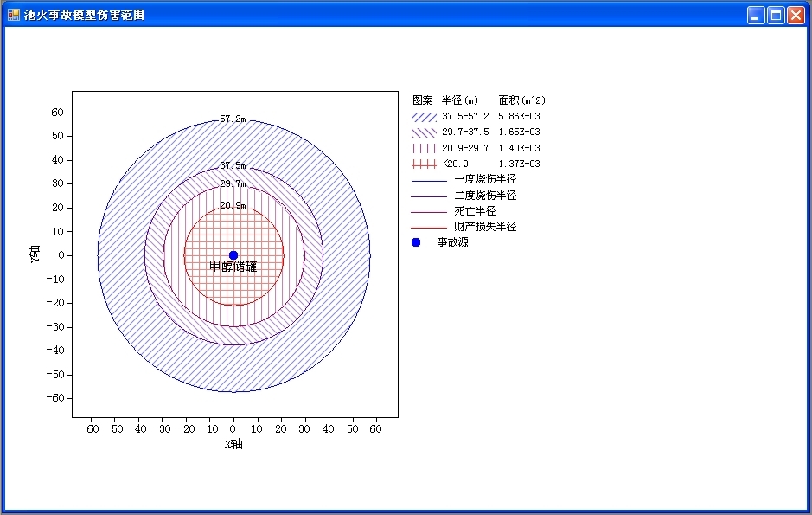
Task: Maximize the 池火事故模型伤害范围 window
Action: coord(775,15)
